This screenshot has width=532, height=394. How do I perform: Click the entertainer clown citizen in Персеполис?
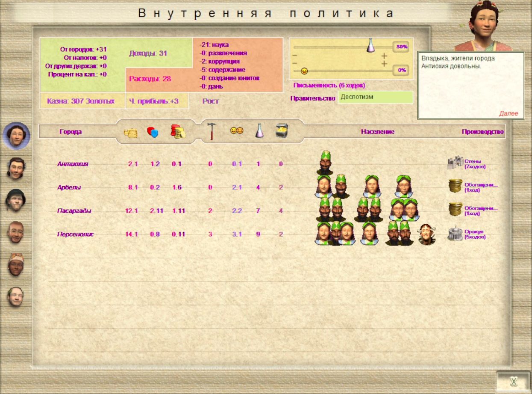[426, 234]
